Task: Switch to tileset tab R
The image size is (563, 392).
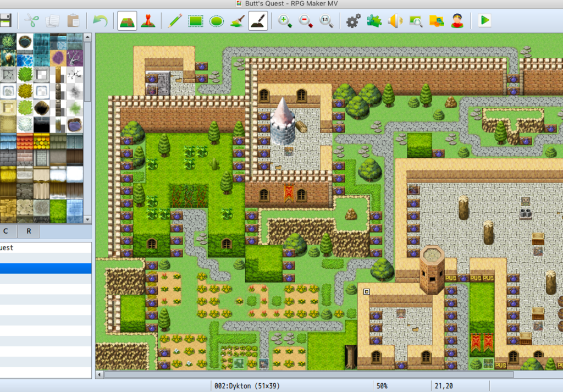Action: [29, 231]
